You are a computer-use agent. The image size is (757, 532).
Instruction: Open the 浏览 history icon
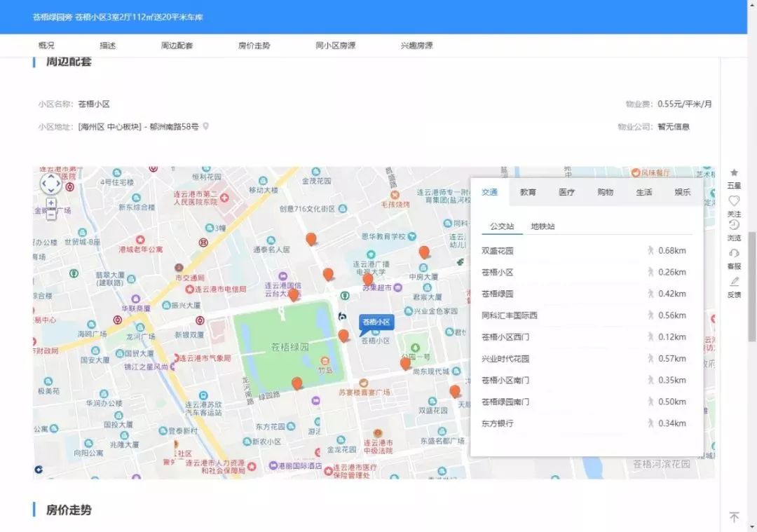point(734,226)
